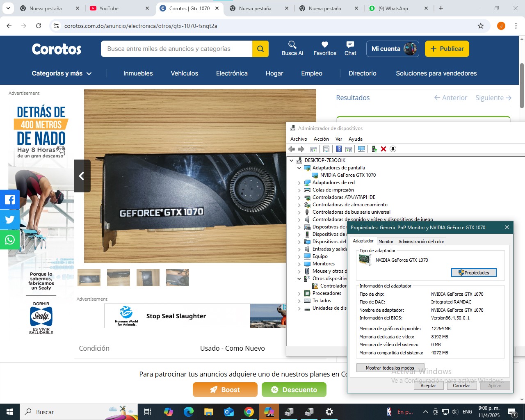
Task: Collapse Adaptadores de pantalla node
Action: [x=299, y=168]
